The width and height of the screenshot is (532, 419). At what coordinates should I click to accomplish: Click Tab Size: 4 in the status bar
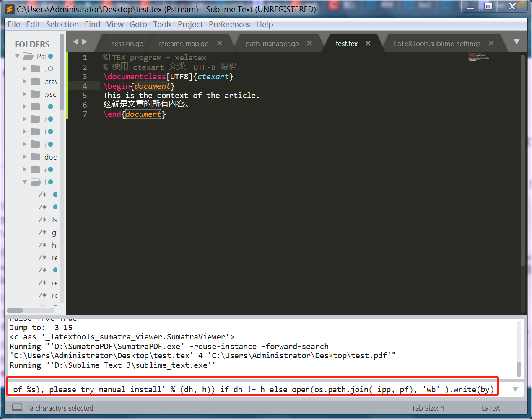coord(428,407)
